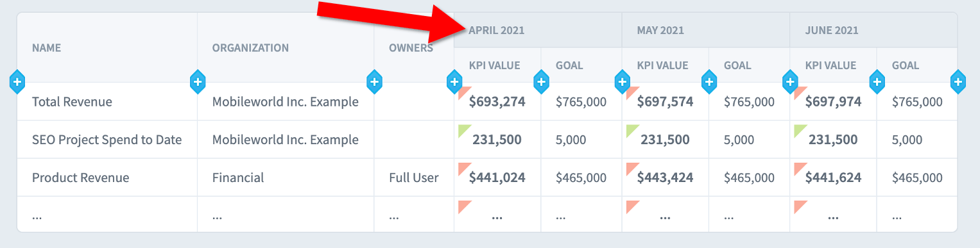Add column between Organization and Owners
Image resolution: width=980 pixels, height=248 pixels.
pyautogui.click(x=375, y=81)
